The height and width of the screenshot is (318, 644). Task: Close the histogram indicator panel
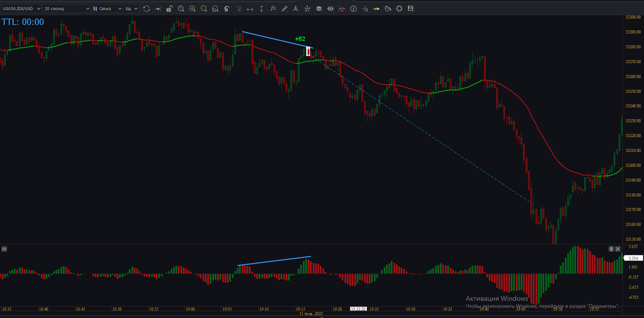click(x=618, y=249)
